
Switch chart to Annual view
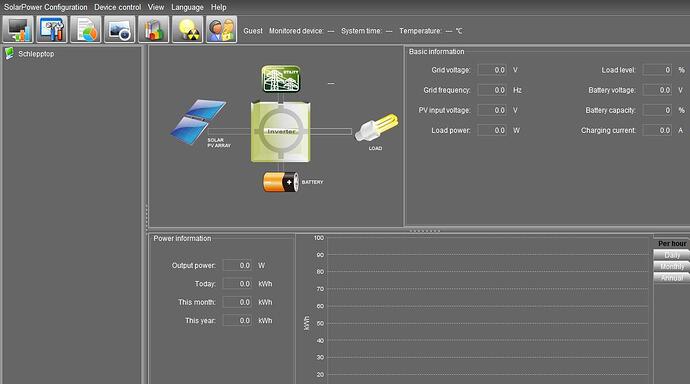672,278
